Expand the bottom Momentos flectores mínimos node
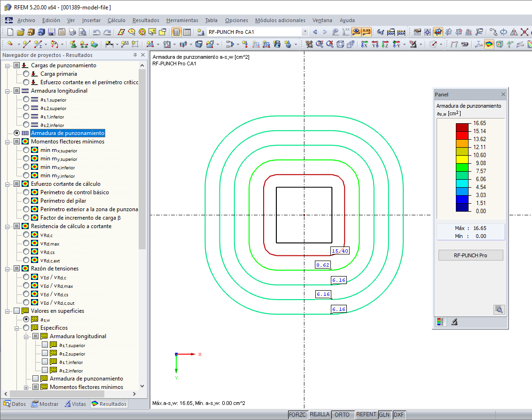 pyautogui.click(x=26, y=388)
